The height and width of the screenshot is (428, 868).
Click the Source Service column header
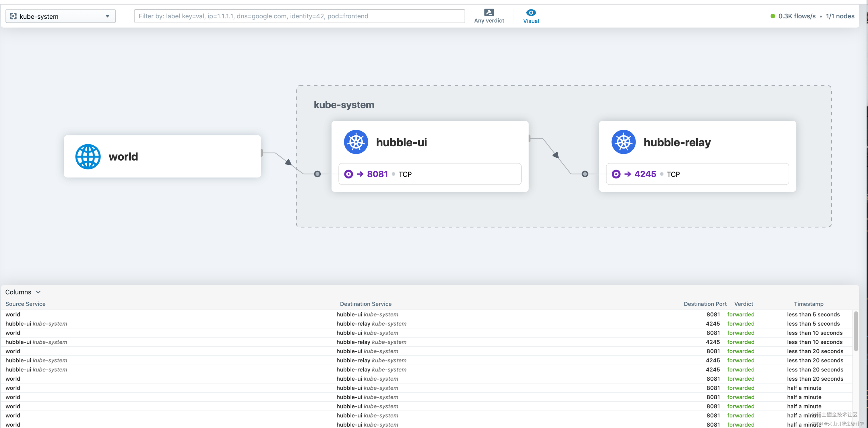pyautogui.click(x=25, y=304)
